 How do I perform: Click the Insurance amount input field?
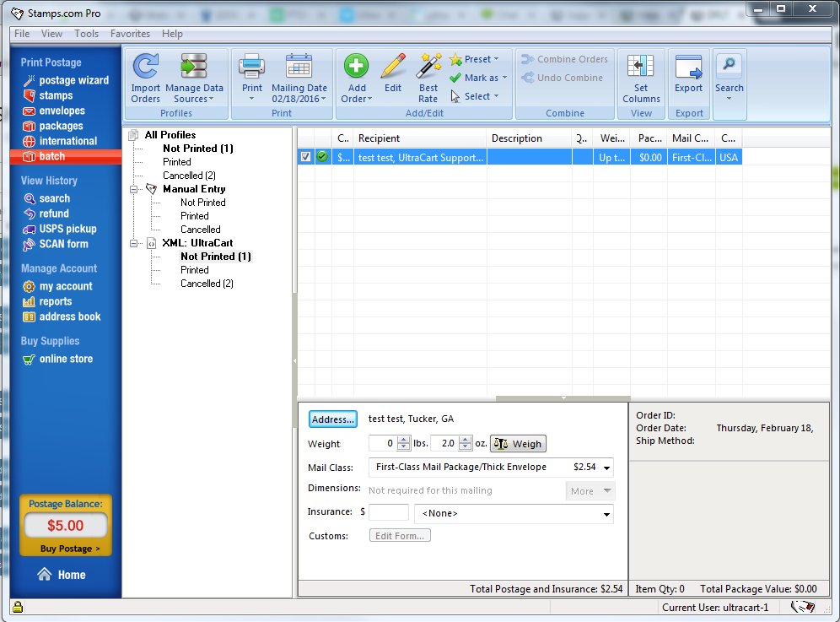[389, 512]
